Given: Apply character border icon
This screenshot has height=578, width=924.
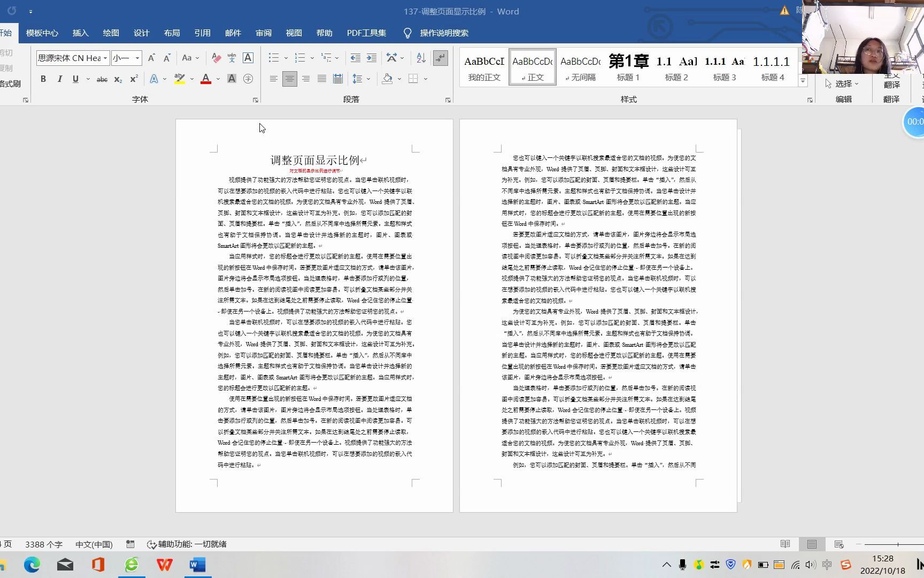Looking at the screenshot, I should (248, 58).
